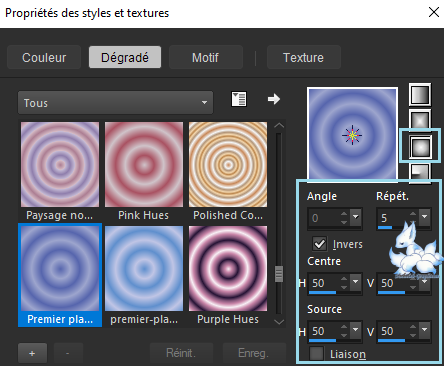444x366 pixels.
Task: Choose the radial gradient style icon
Action: (x=420, y=173)
